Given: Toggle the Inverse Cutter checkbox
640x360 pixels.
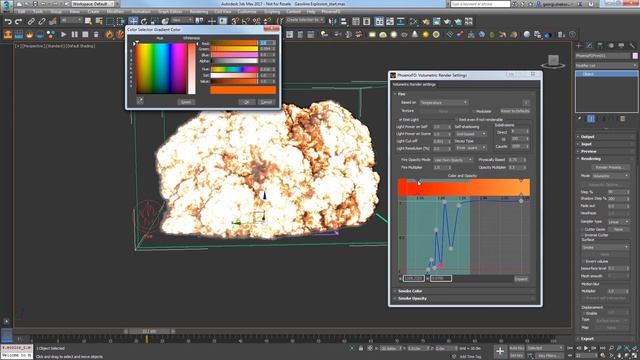Looking at the screenshot, I should click(582, 235).
